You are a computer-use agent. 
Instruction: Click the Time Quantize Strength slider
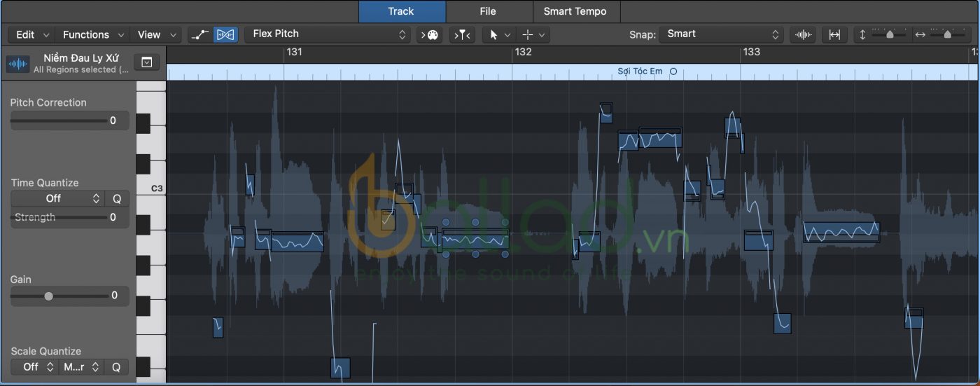(x=59, y=218)
